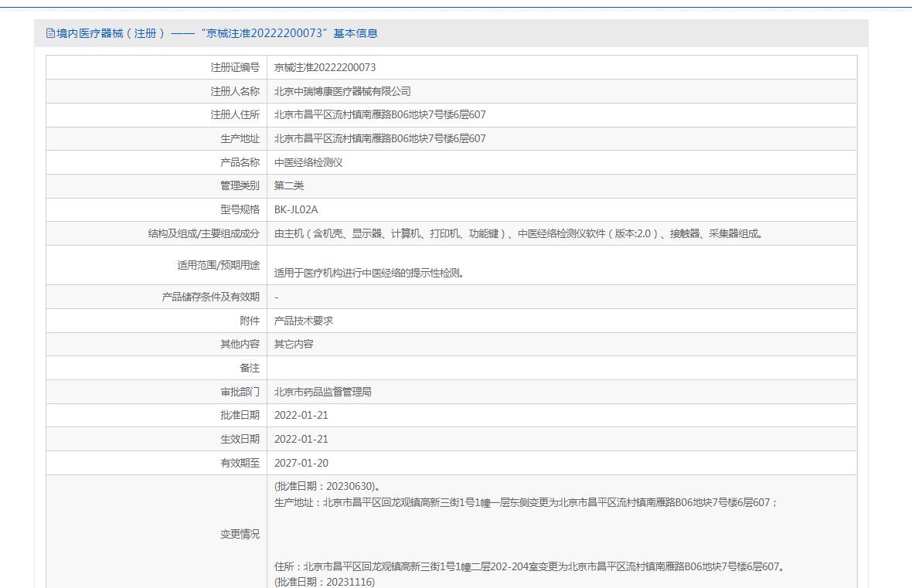The image size is (912, 588).
Task: Click product name 中医经络检测仪
Action: pyautogui.click(x=308, y=162)
